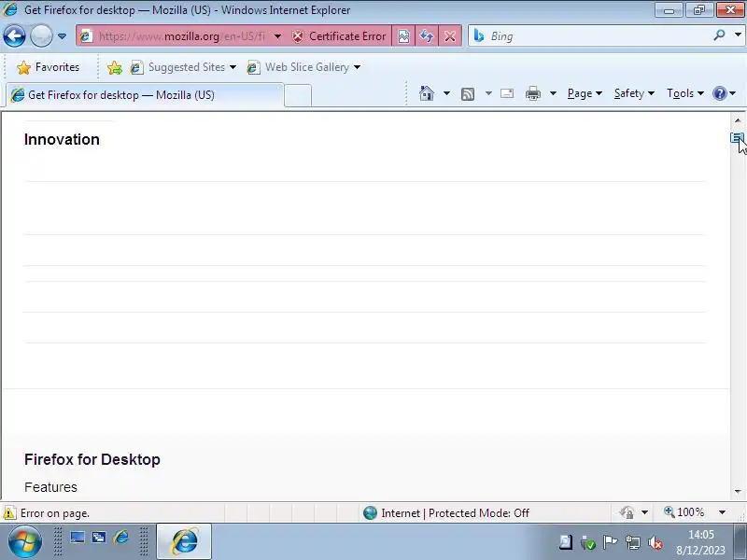Viewport: 747px width, 560px height.
Task: Open the Features link
Action: [x=50, y=487]
